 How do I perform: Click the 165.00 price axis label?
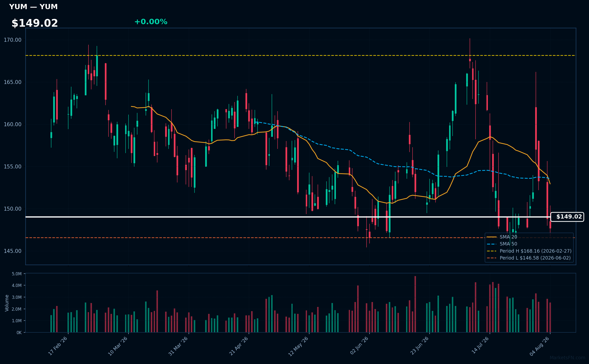[13, 82]
